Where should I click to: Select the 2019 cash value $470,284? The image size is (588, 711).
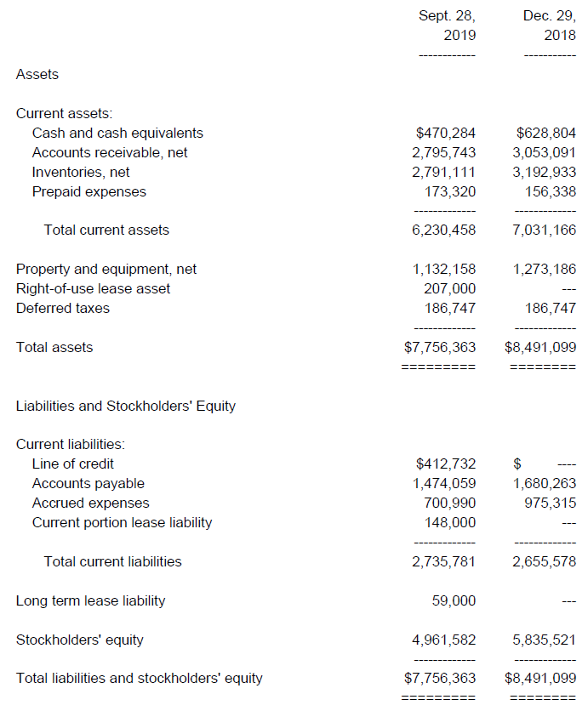pos(445,133)
